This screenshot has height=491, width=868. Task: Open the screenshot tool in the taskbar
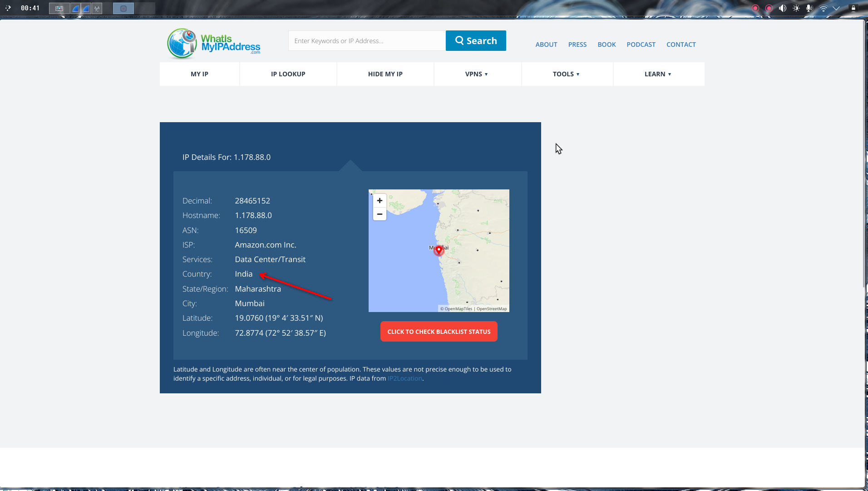click(x=59, y=8)
